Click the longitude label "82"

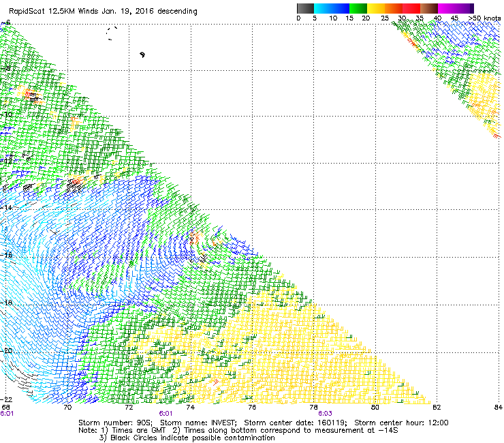(437, 408)
